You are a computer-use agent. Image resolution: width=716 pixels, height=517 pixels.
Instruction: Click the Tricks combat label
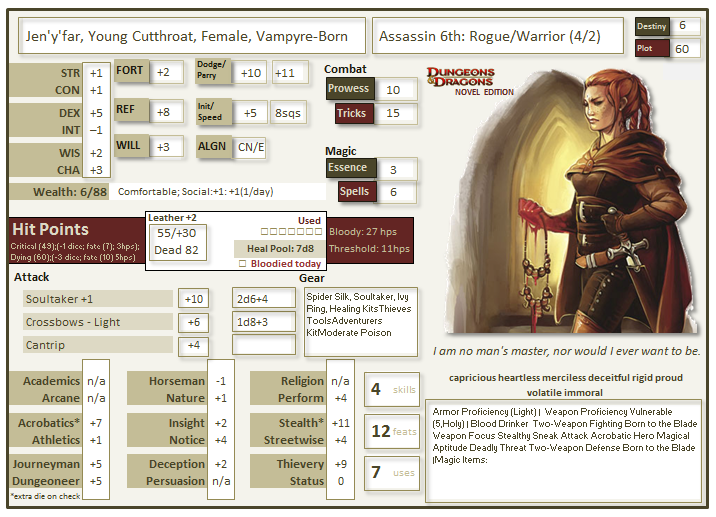point(350,114)
